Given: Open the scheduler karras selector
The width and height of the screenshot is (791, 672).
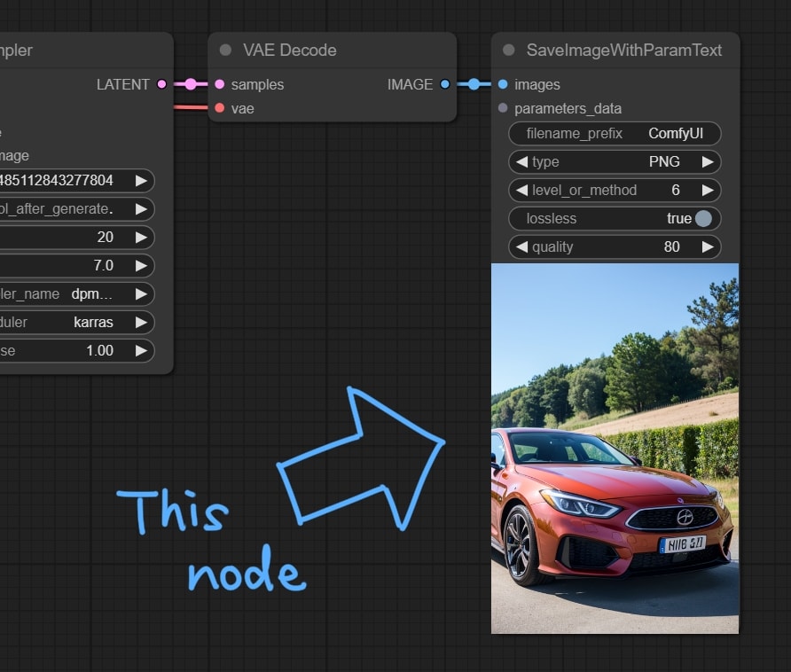Looking at the screenshot, I should tap(75, 322).
